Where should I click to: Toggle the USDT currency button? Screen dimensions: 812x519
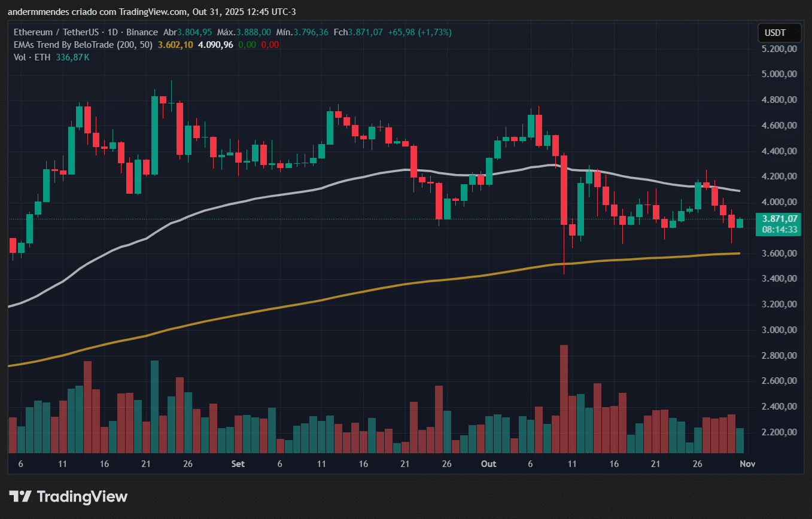click(x=779, y=33)
